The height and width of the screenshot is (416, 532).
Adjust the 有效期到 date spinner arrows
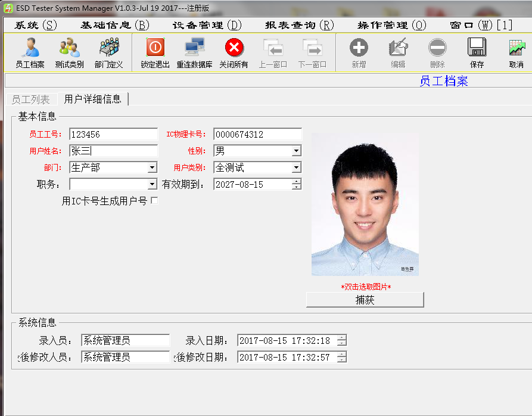tap(296, 185)
